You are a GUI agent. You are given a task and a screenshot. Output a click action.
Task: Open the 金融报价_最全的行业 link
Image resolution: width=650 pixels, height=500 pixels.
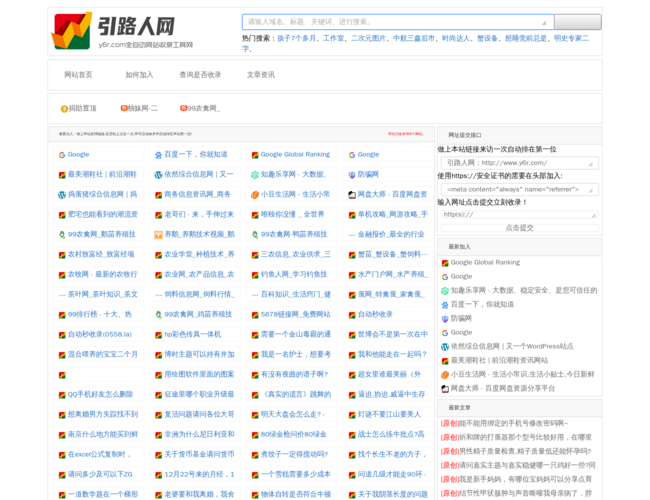pyautogui.click(x=391, y=234)
